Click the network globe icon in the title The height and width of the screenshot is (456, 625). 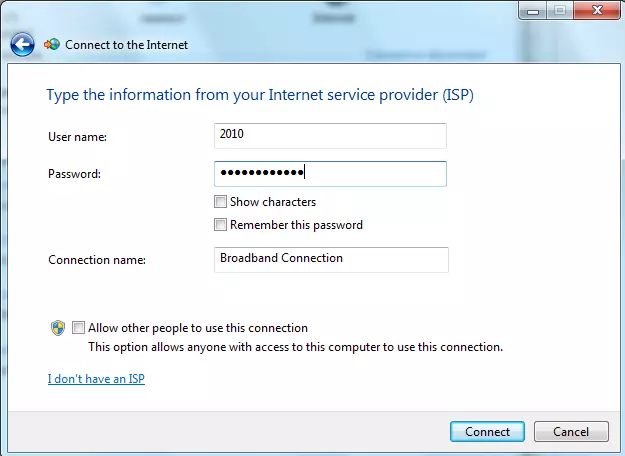[52, 45]
